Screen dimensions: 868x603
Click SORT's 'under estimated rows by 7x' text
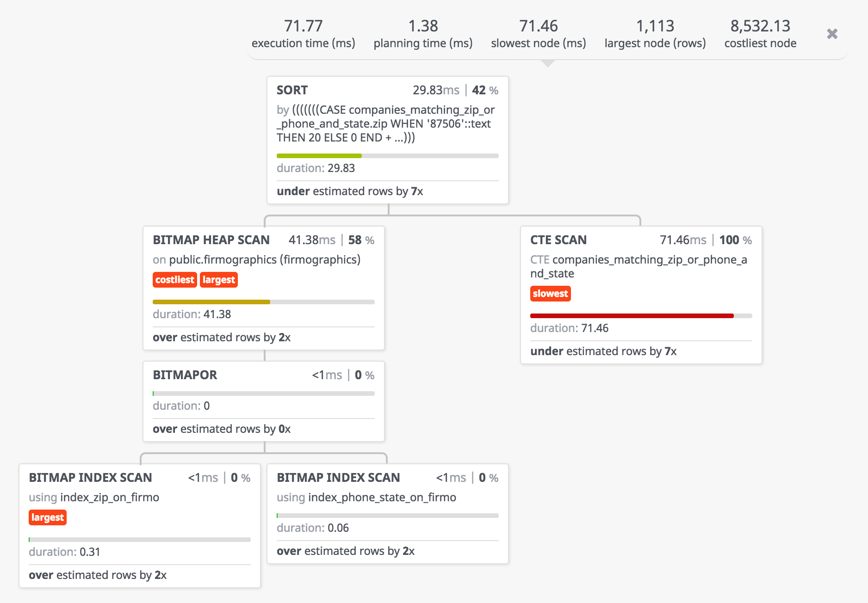click(350, 191)
